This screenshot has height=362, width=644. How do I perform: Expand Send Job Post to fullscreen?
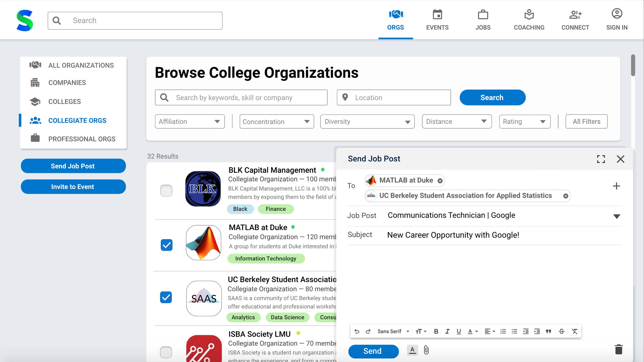[x=601, y=159]
